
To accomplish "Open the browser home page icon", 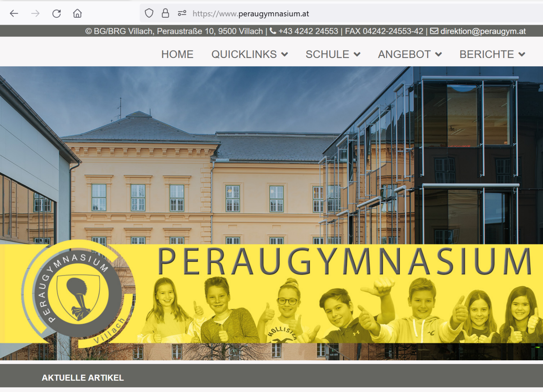I will point(78,14).
